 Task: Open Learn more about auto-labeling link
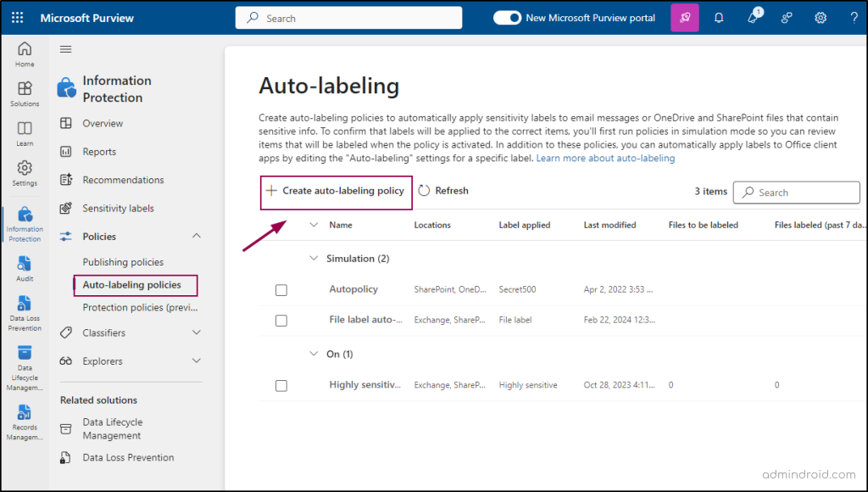pos(605,159)
